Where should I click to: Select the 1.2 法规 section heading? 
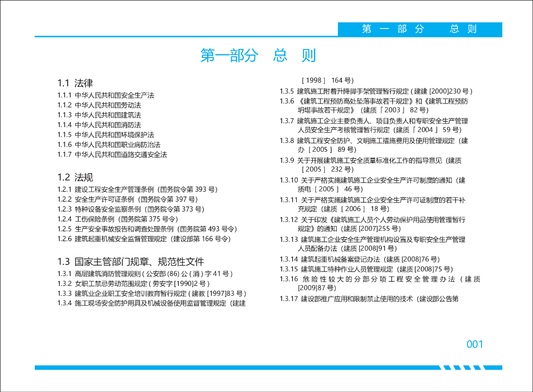(75, 177)
